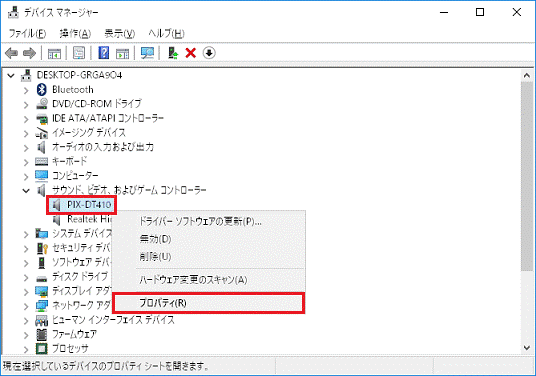The height and width of the screenshot is (376, 536).
Task: Click the network adapter icon
Action: [42, 306]
